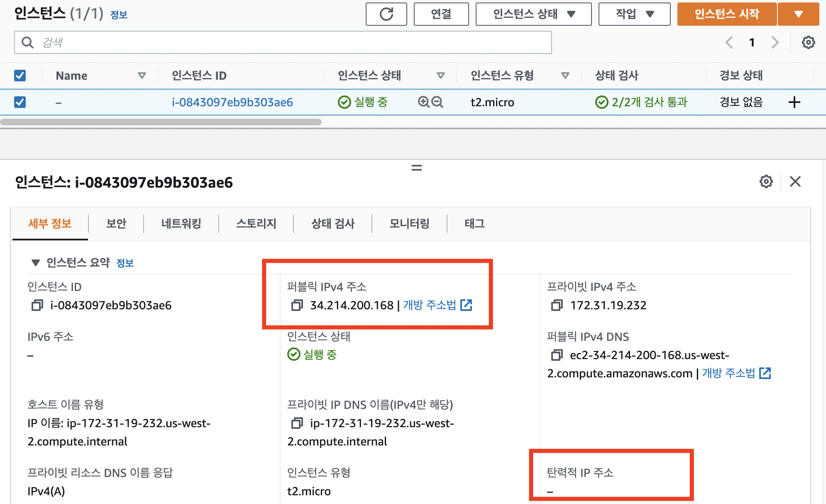
Task: Collapse the 인스턴스 요약 section
Action: 36,263
